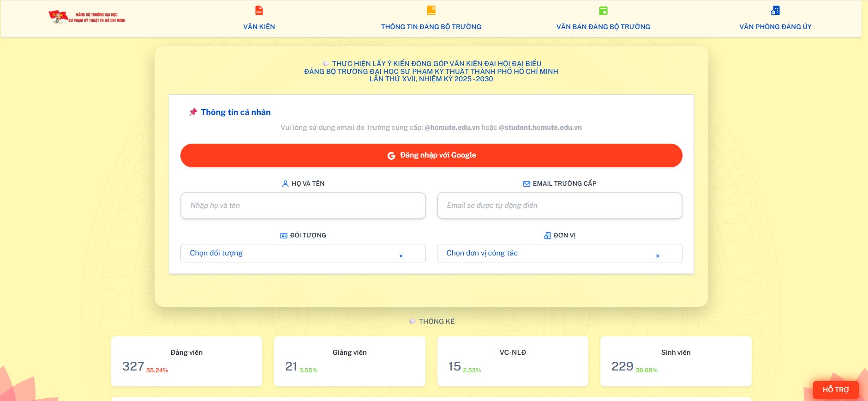This screenshot has width=868, height=401.
Task: Open VĂN PHÒNG ĐẢNG ỦY menu
Action: [x=775, y=27]
